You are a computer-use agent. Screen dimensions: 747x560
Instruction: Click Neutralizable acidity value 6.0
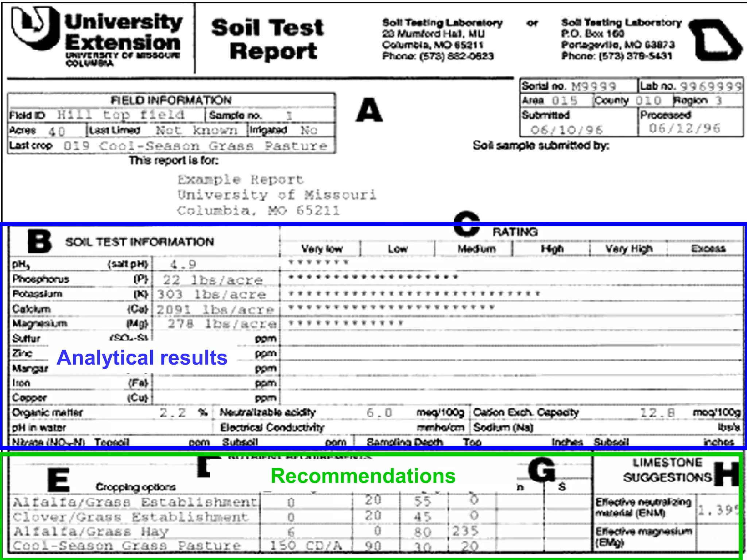379,413
